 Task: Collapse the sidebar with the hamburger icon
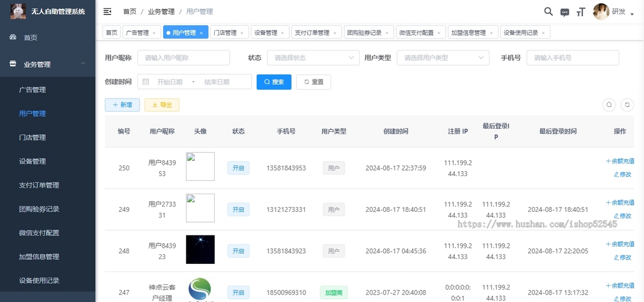107,11
